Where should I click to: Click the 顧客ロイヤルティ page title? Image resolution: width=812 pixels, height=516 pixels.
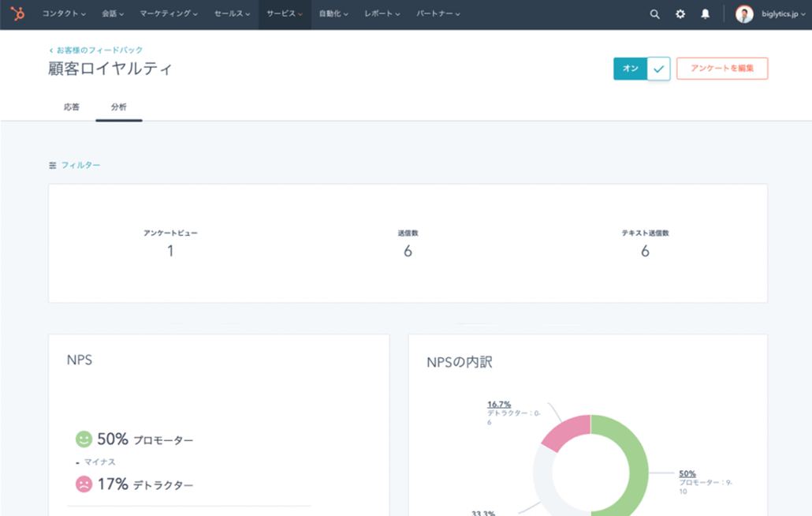point(110,69)
